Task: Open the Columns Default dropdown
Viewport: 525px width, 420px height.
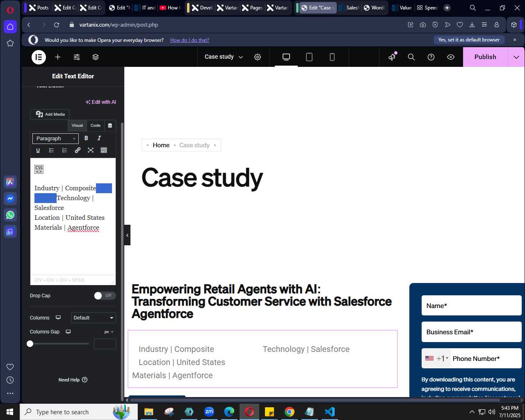Action: click(x=94, y=318)
